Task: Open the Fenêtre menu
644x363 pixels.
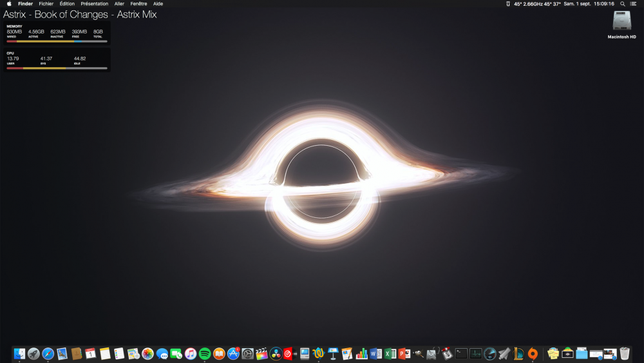Action: pos(138,4)
